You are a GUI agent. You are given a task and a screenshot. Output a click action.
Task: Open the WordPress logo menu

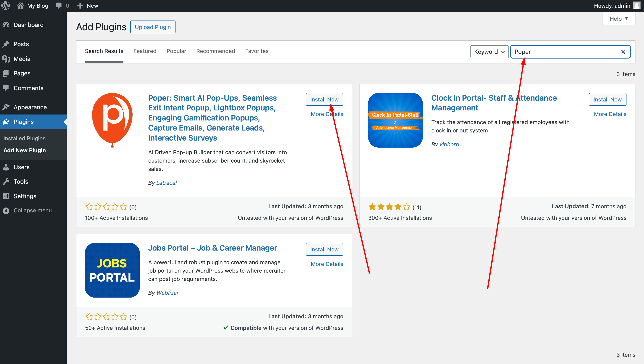(6, 6)
